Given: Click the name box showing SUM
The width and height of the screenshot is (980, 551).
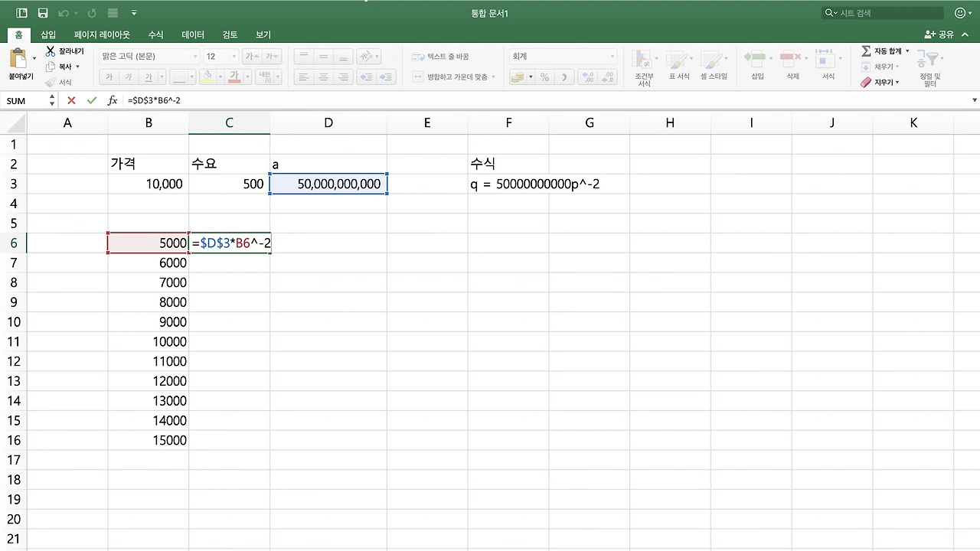Looking at the screenshot, I should tap(24, 100).
